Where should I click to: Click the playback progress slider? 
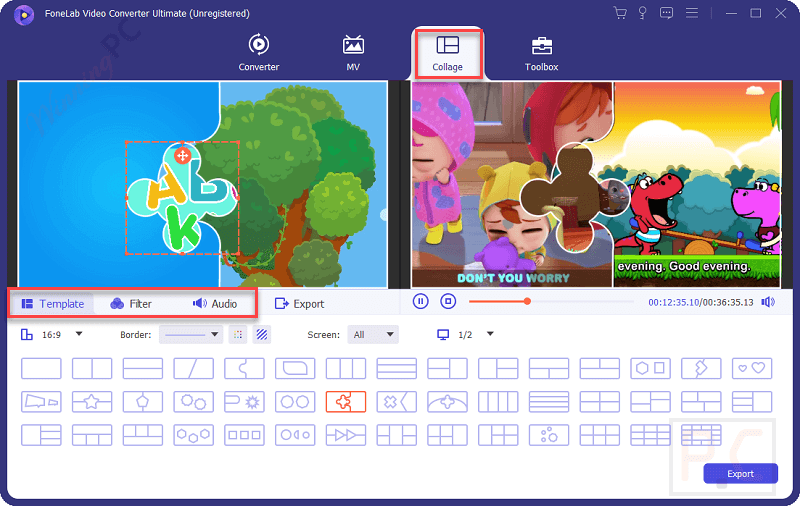coord(551,301)
